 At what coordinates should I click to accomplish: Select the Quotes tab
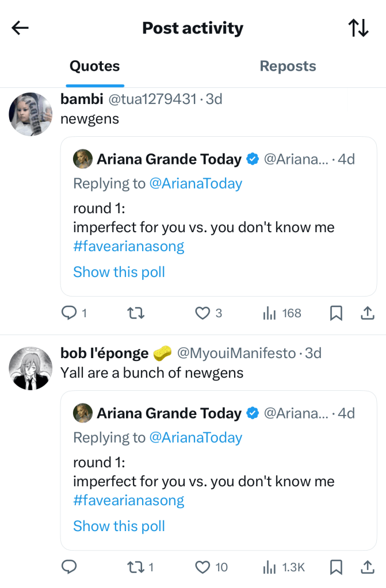pyautogui.click(x=94, y=67)
